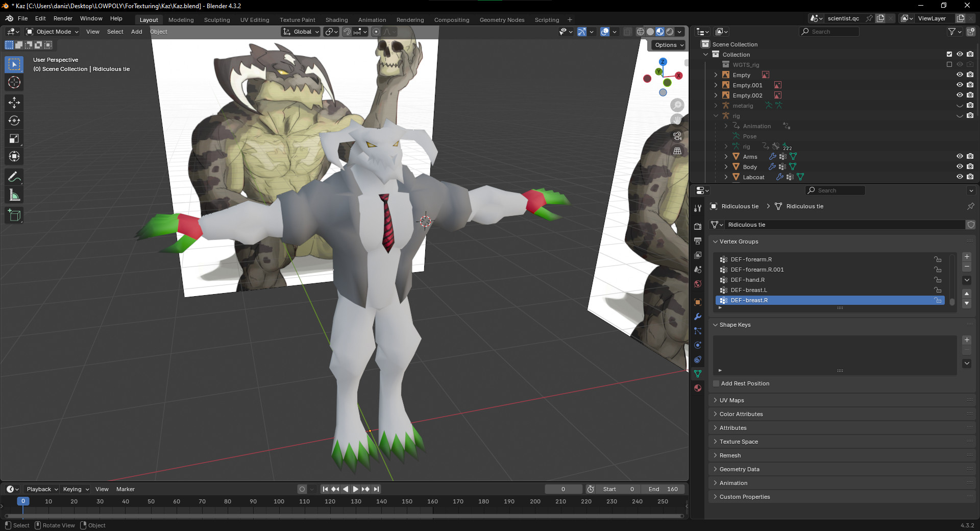The image size is (980, 531).
Task: Open the World properties tab
Action: click(x=698, y=284)
